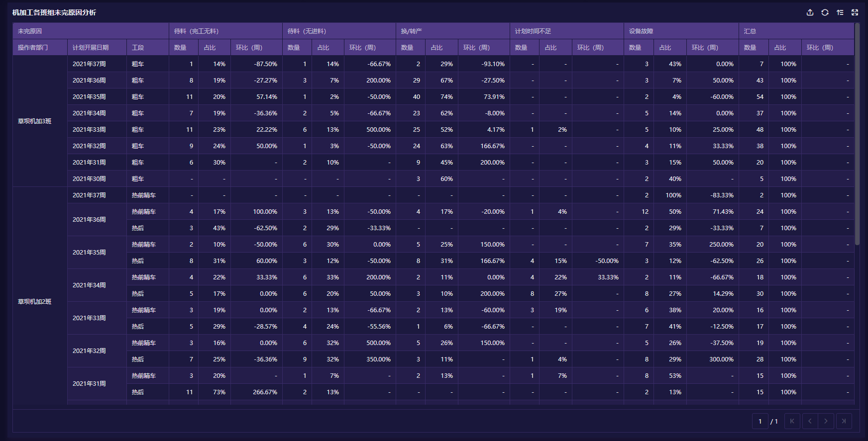Select the 工段 column header
Viewport: 868px width, 441px height.
pos(138,48)
